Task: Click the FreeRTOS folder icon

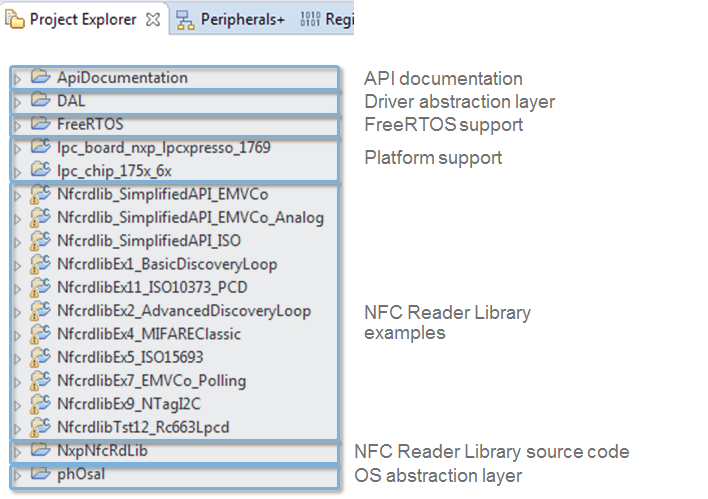Action: 40,122
